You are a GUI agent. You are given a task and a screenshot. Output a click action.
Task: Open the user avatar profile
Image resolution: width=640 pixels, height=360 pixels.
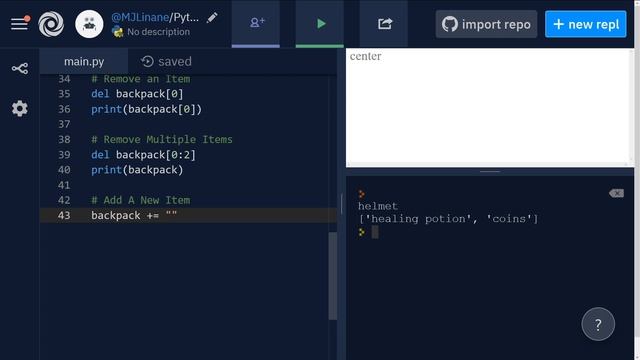point(89,24)
